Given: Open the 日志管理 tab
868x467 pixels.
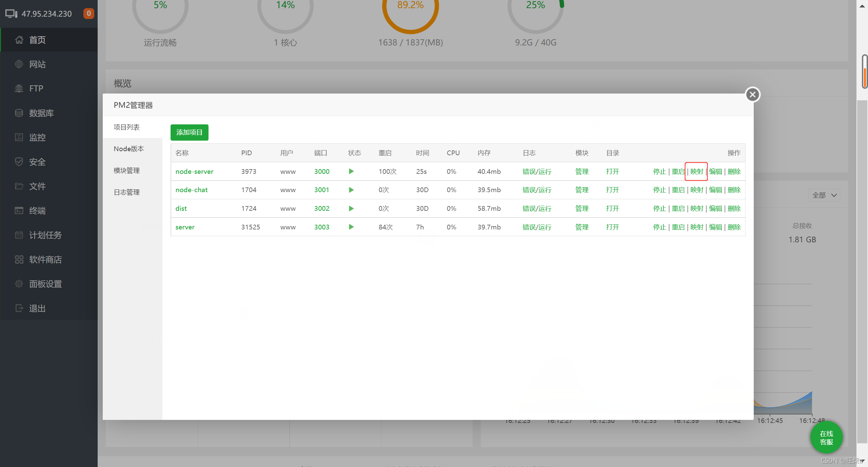Looking at the screenshot, I should coord(127,192).
